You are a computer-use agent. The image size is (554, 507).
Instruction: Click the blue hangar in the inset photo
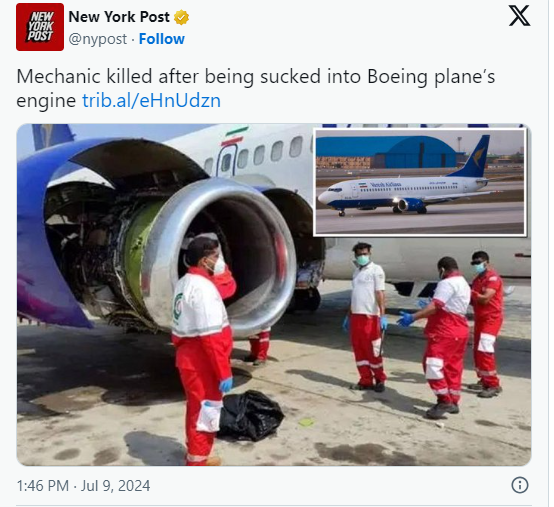415,152
